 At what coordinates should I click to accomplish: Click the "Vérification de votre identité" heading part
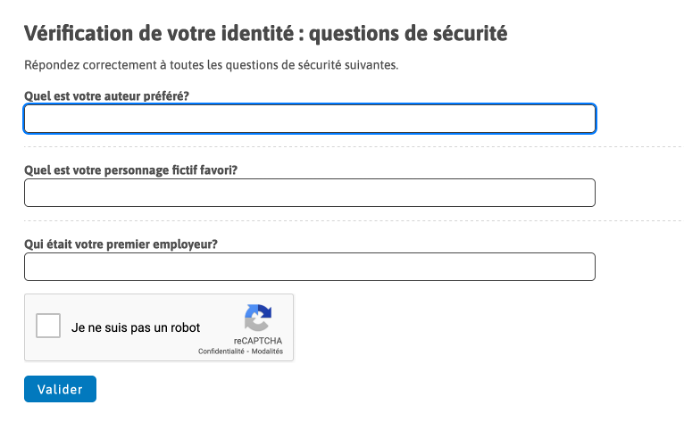pyautogui.click(x=159, y=34)
